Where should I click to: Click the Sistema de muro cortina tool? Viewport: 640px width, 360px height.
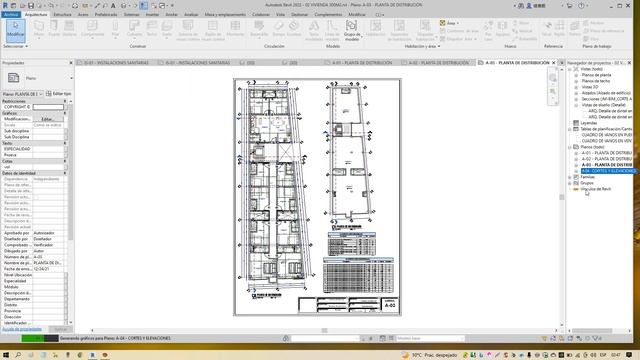[x=188, y=31]
